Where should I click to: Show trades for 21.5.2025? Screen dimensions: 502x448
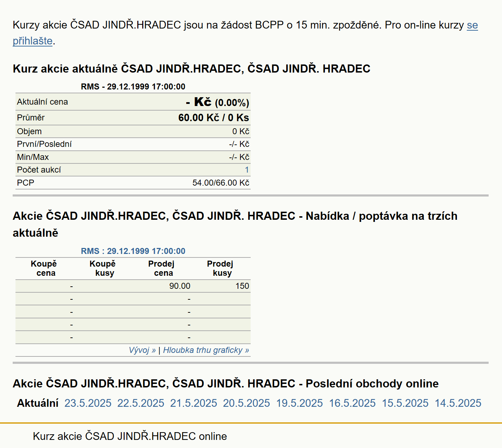click(x=194, y=403)
